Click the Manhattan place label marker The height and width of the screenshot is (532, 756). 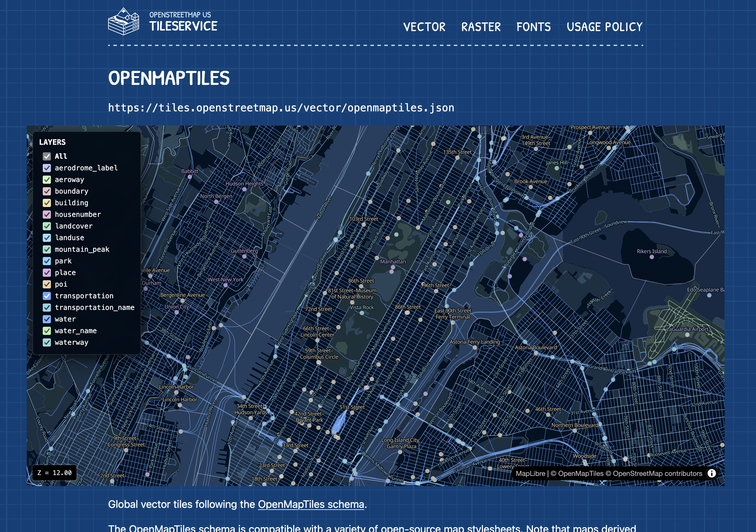(x=393, y=267)
